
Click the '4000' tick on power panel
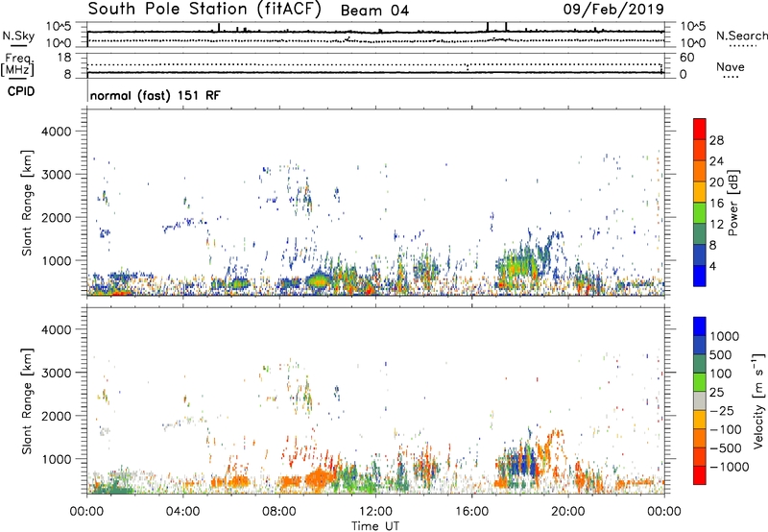point(56,132)
